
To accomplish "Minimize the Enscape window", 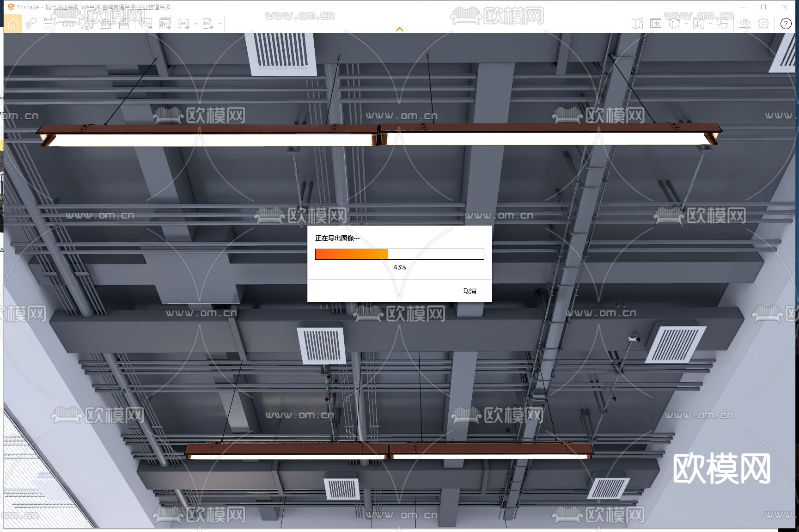I will 743,7.
